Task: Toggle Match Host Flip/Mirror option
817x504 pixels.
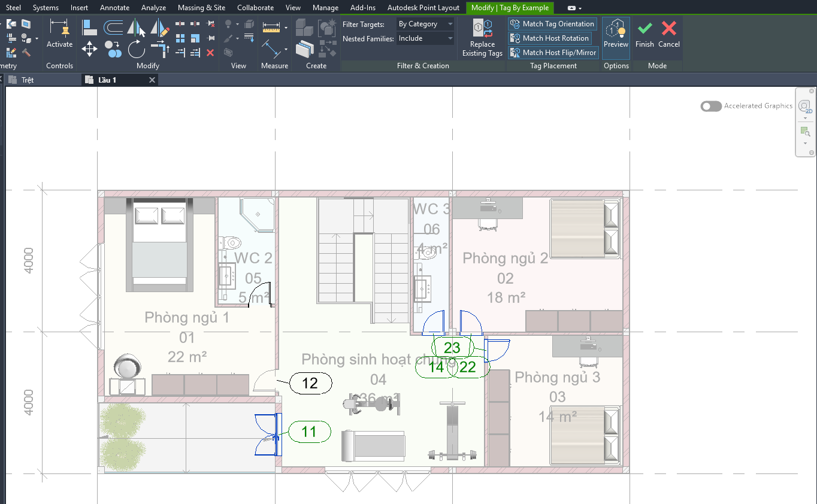Action: 553,53
